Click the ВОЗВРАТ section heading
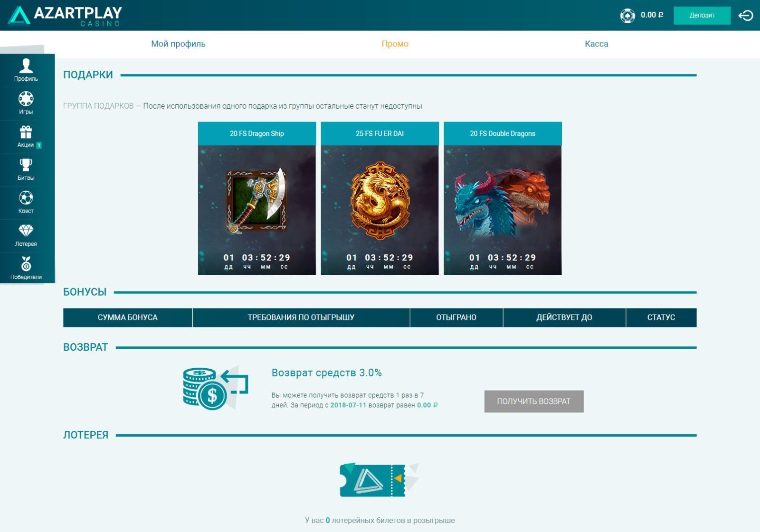 [x=85, y=347]
